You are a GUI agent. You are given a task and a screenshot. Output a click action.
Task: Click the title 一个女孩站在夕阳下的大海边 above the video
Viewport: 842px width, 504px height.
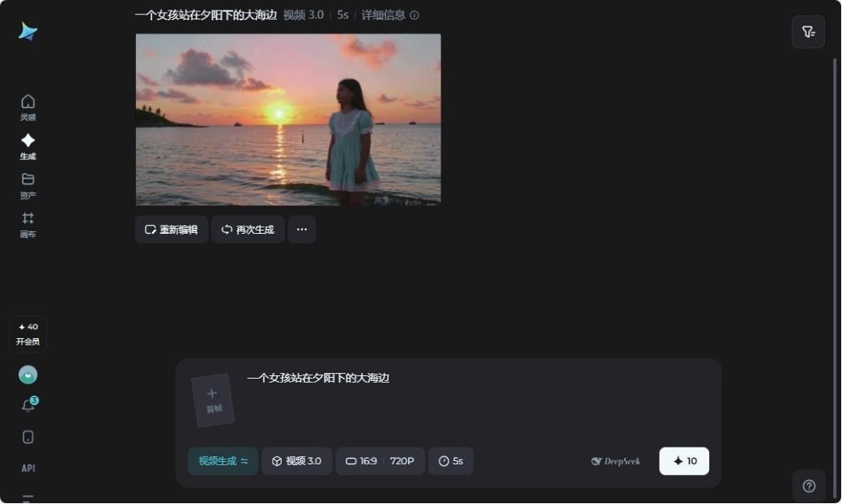206,15
